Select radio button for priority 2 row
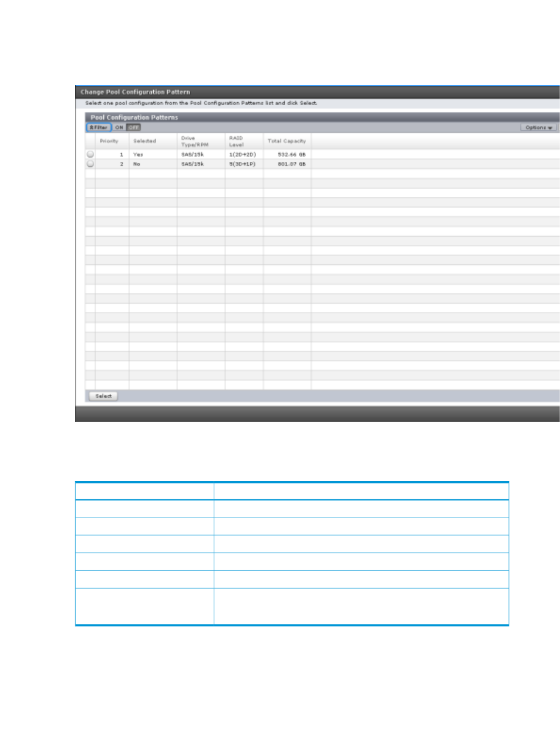Screen dimensions: 560x746 (x=90, y=164)
